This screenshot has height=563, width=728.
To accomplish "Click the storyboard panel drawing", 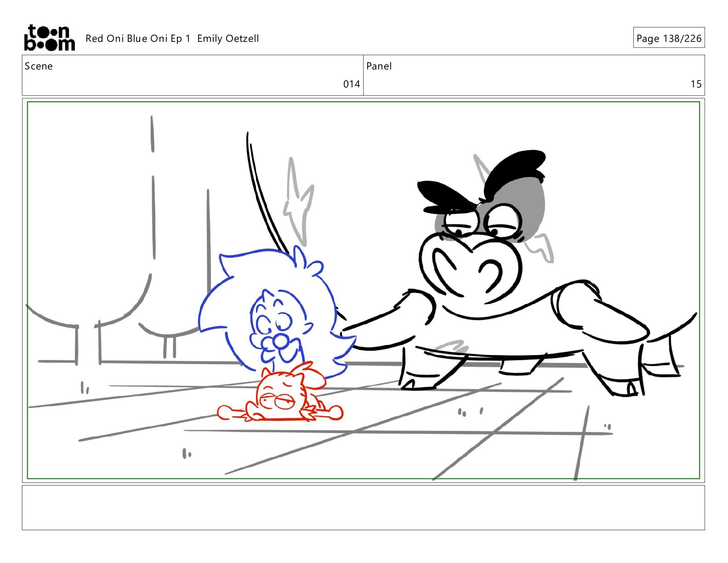I will 364,290.
